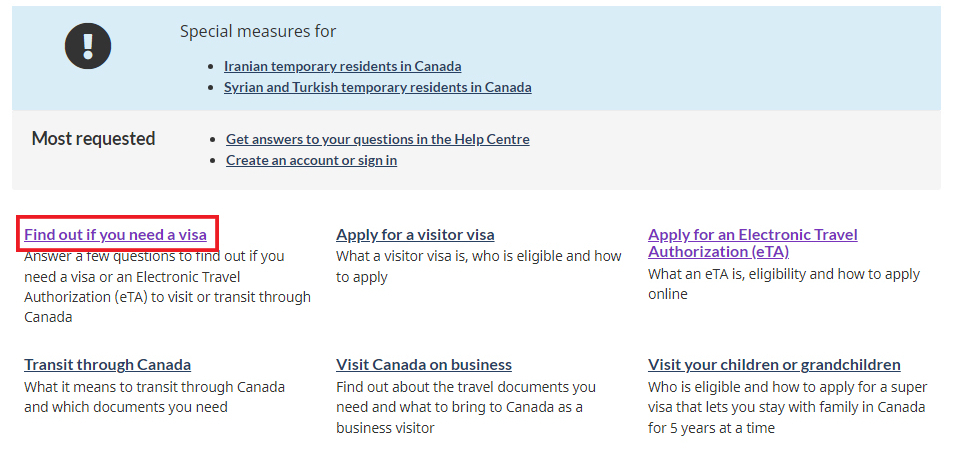953x455 pixels.
Task: Click the eTA eligibility description text
Action: coord(783,284)
